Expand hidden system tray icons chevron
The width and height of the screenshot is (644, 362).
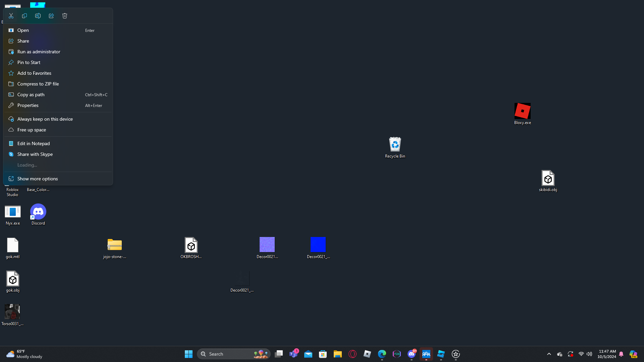click(x=549, y=354)
